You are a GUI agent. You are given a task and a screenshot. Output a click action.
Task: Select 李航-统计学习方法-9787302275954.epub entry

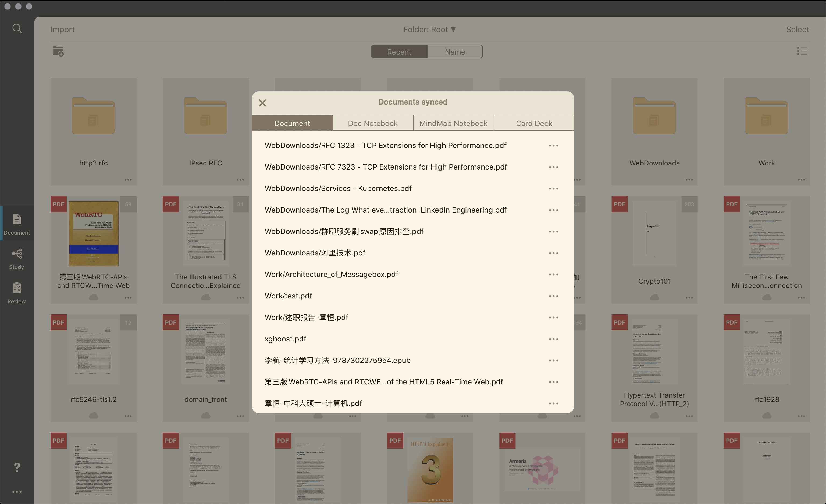337,361
